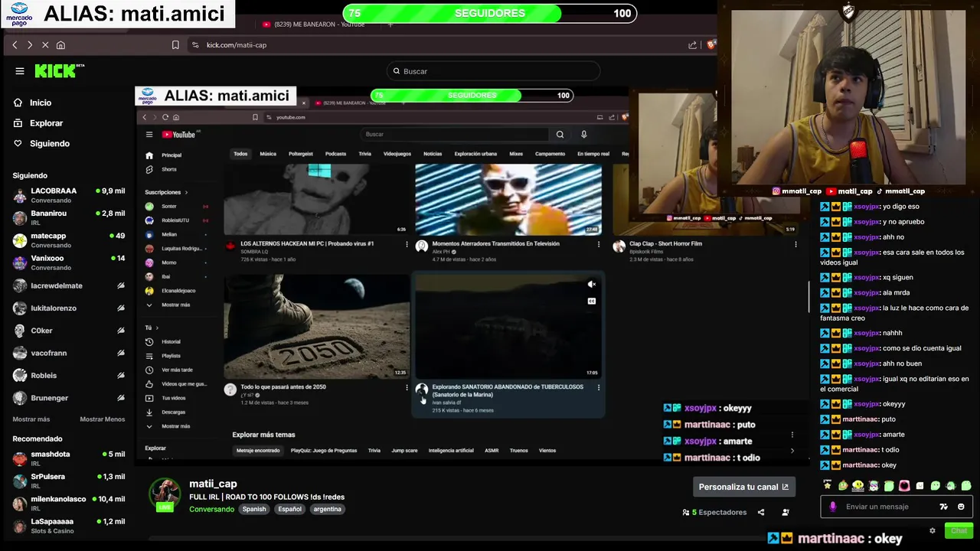Click the Español tag
Viewport: 980px width, 551px height.
(289, 509)
